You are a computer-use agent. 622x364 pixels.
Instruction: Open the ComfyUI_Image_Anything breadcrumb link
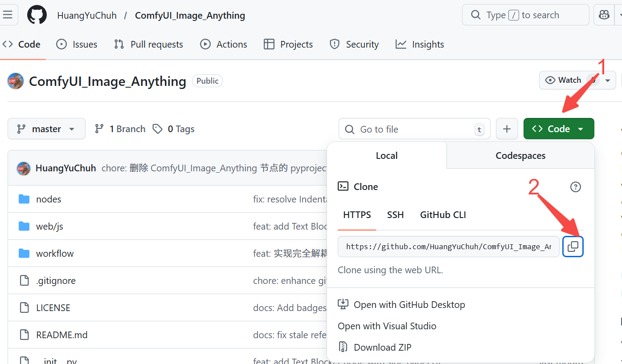(x=190, y=15)
